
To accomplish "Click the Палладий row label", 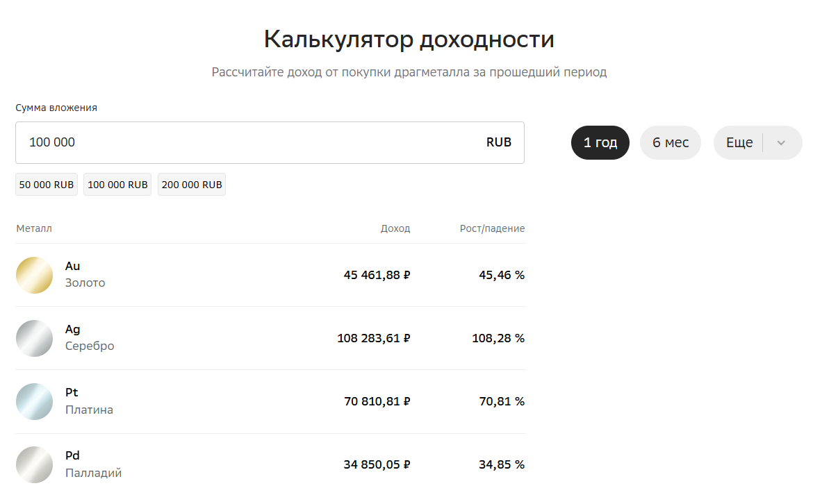I will [x=93, y=473].
